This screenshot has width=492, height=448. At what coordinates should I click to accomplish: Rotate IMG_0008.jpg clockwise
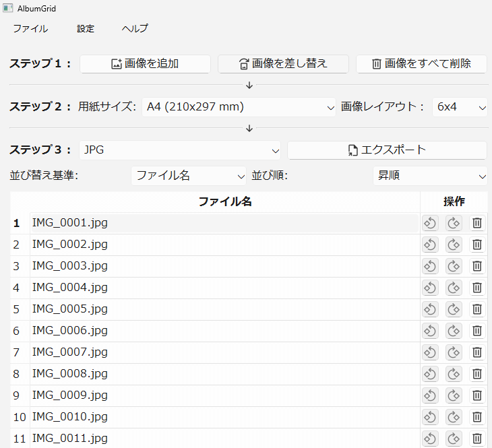point(454,374)
